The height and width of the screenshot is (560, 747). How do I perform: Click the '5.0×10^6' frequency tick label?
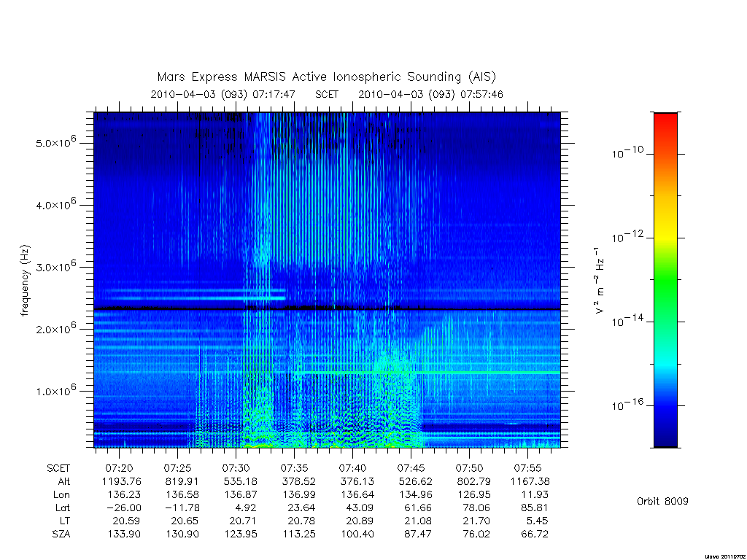(55, 142)
